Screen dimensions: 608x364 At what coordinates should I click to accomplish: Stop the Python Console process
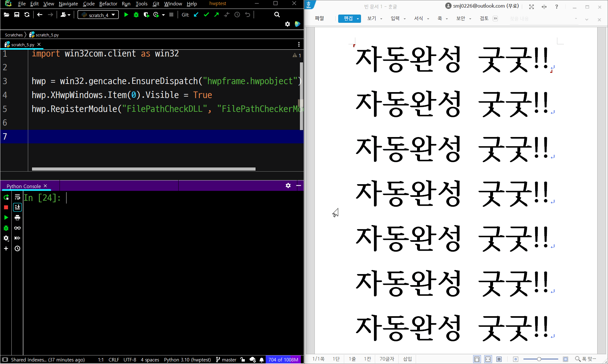point(6,207)
